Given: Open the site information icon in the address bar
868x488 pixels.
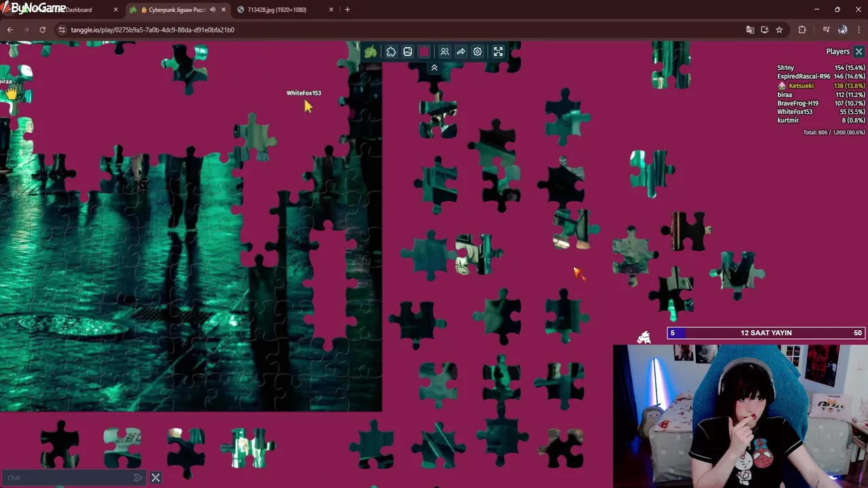Looking at the screenshot, I should [x=62, y=30].
